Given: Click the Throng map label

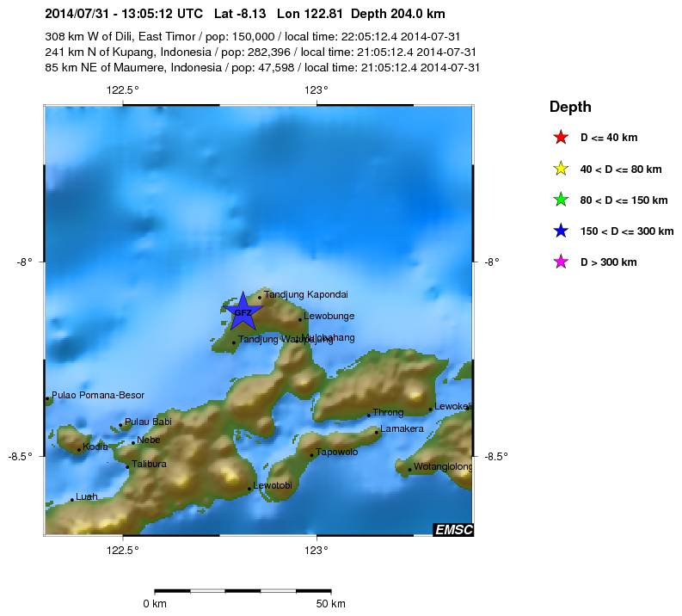Looking at the screenshot, I should [x=388, y=412].
